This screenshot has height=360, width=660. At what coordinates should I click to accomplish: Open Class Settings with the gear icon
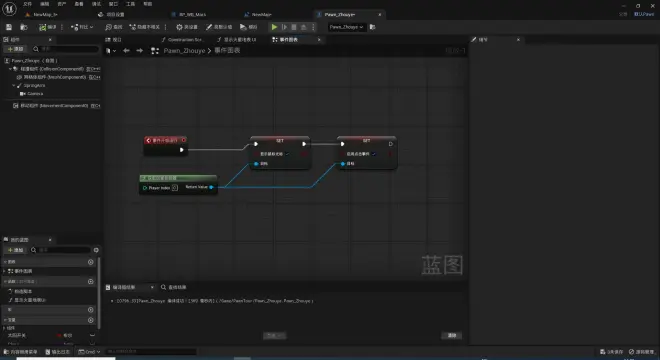pos(187,27)
